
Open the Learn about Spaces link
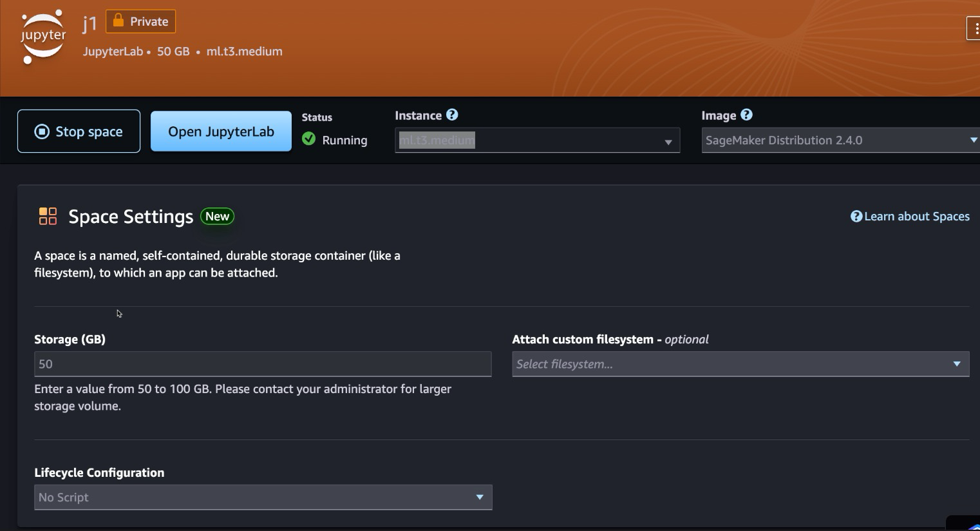[916, 217]
